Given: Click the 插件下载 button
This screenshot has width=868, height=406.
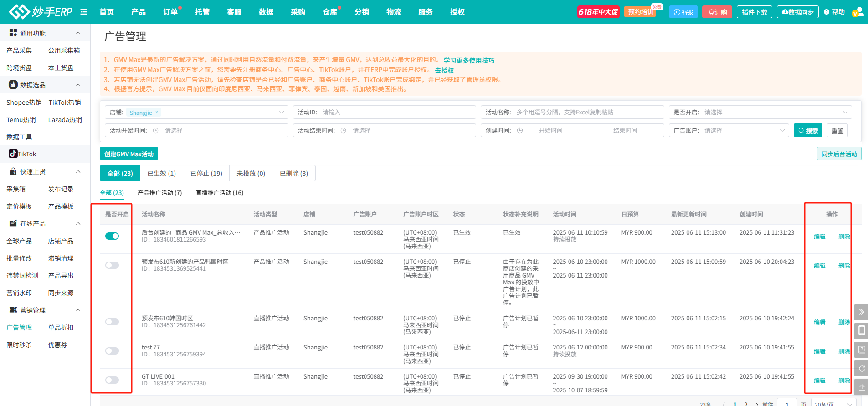Looking at the screenshot, I should [x=755, y=12].
